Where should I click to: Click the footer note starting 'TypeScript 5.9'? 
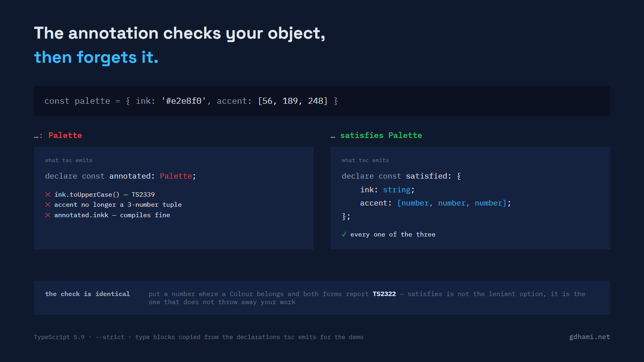coord(198,337)
